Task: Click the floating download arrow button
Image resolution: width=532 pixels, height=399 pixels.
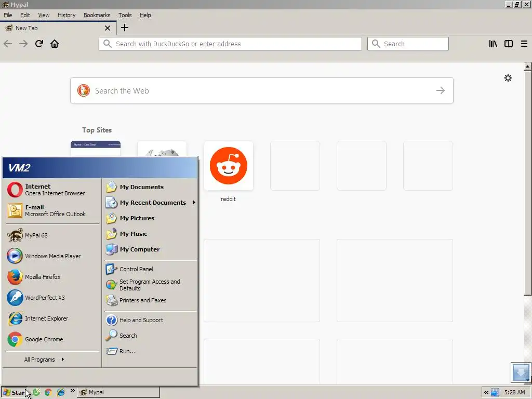Action: pyautogui.click(x=521, y=373)
